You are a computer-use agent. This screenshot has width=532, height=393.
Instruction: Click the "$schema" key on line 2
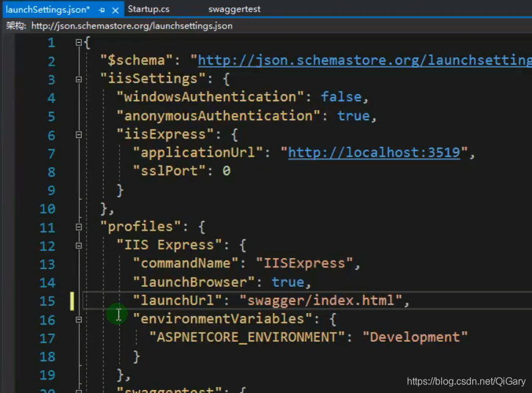(137, 60)
